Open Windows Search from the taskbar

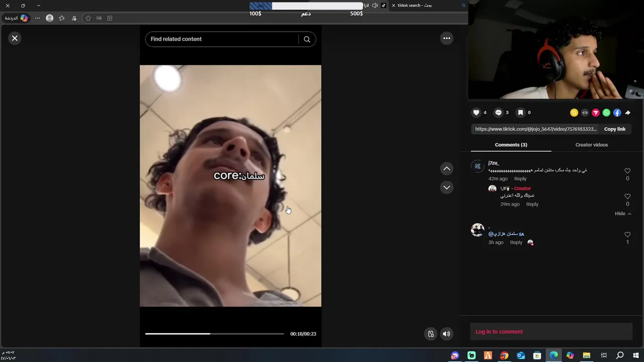(620, 355)
